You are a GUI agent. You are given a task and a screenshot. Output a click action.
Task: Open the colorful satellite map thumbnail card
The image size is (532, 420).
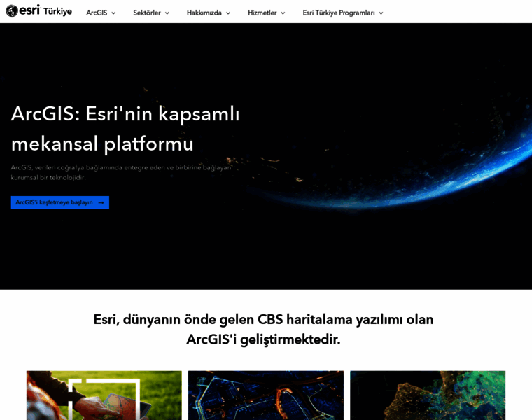428,395
